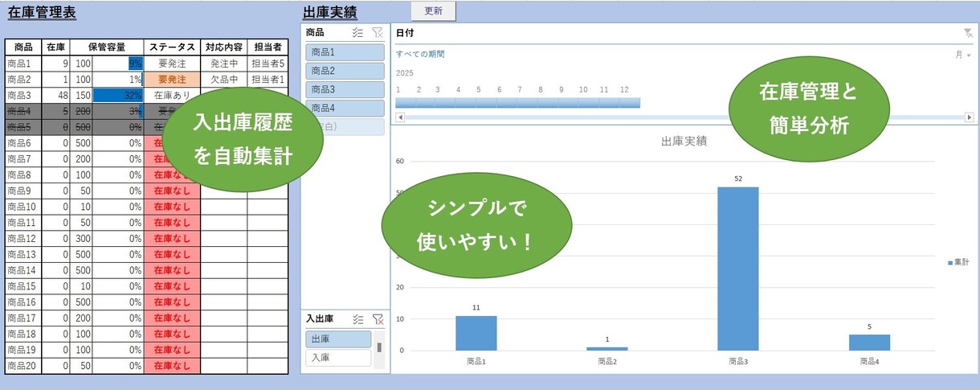Image resolution: width=980 pixels, height=390 pixels.
Task: Open the 月 time level dropdown
Action: point(962,55)
